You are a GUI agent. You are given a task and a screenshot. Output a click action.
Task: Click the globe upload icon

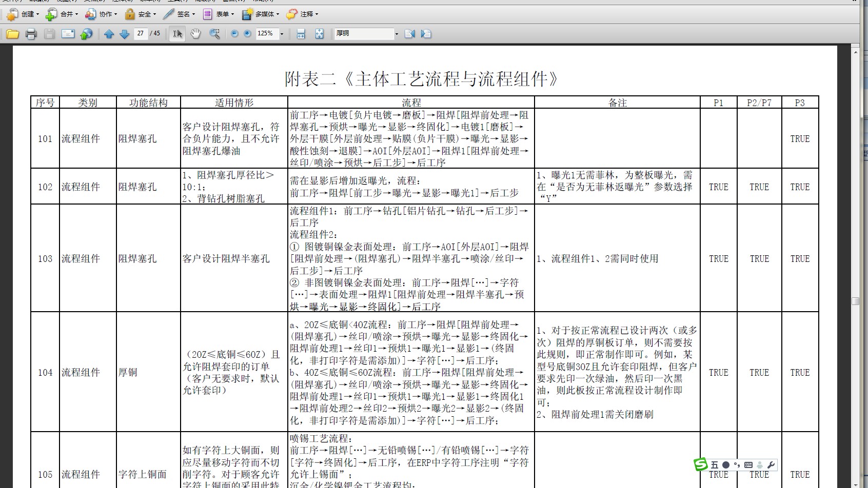pos(87,34)
